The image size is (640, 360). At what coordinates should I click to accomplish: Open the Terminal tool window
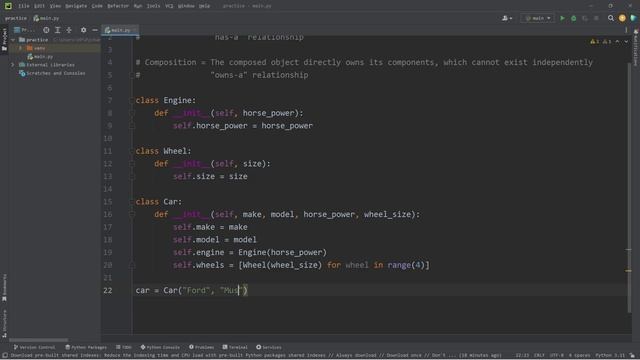(x=235, y=347)
